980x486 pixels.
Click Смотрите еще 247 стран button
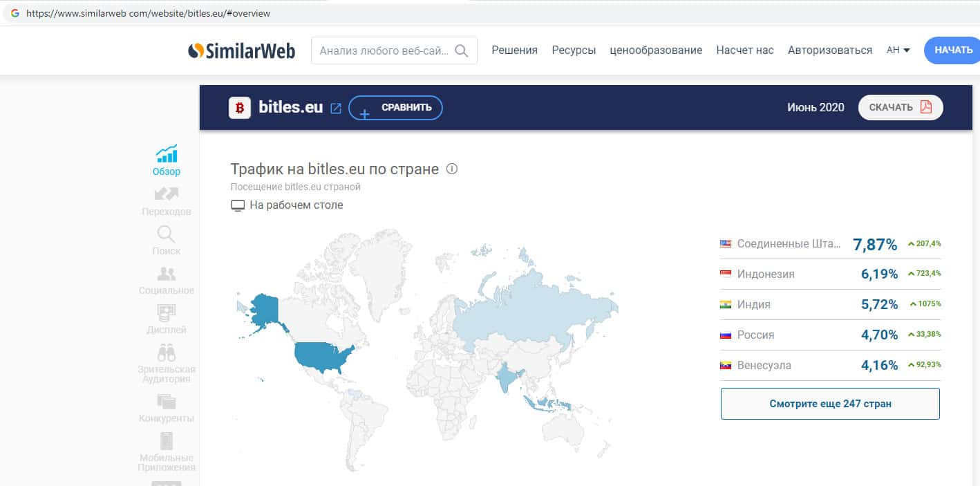(830, 404)
